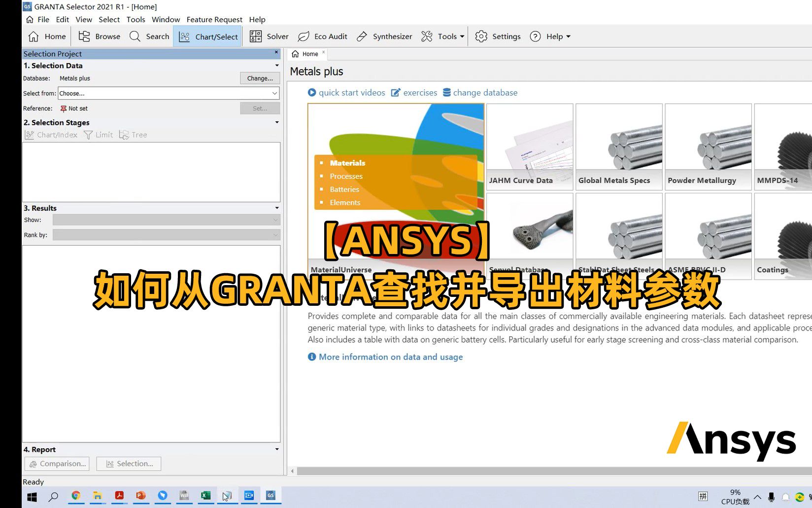Open Chrome from the taskbar
The height and width of the screenshot is (508, 812).
click(76, 496)
